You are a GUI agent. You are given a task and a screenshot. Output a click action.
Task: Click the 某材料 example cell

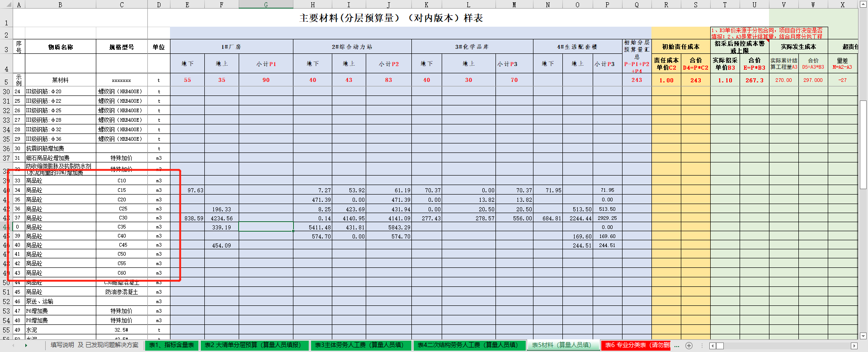(x=61, y=80)
